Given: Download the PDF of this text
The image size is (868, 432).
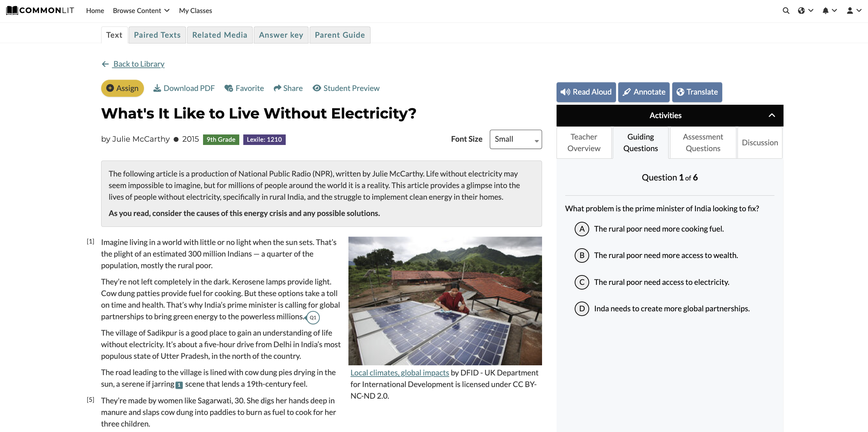Looking at the screenshot, I should pos(184,88).
